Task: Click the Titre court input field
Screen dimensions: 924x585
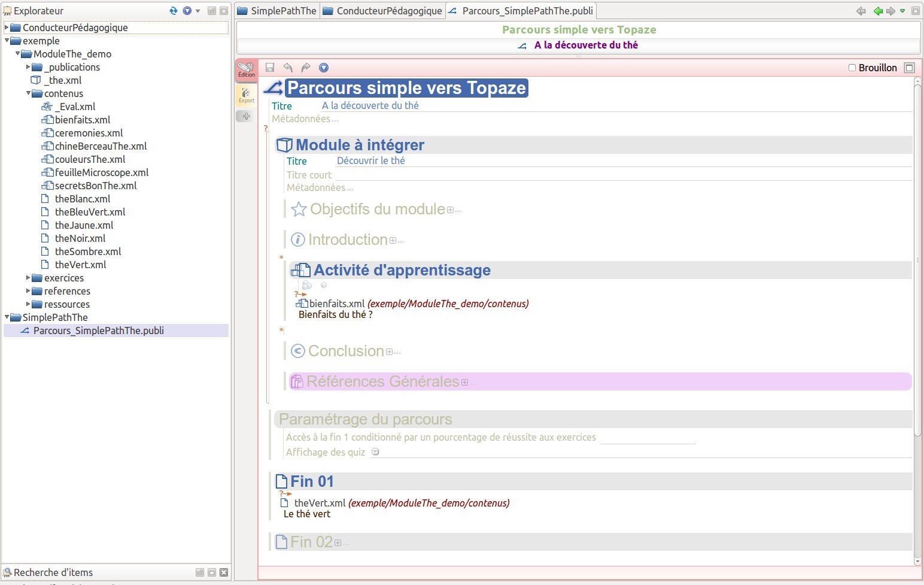Action: (624, 175)
